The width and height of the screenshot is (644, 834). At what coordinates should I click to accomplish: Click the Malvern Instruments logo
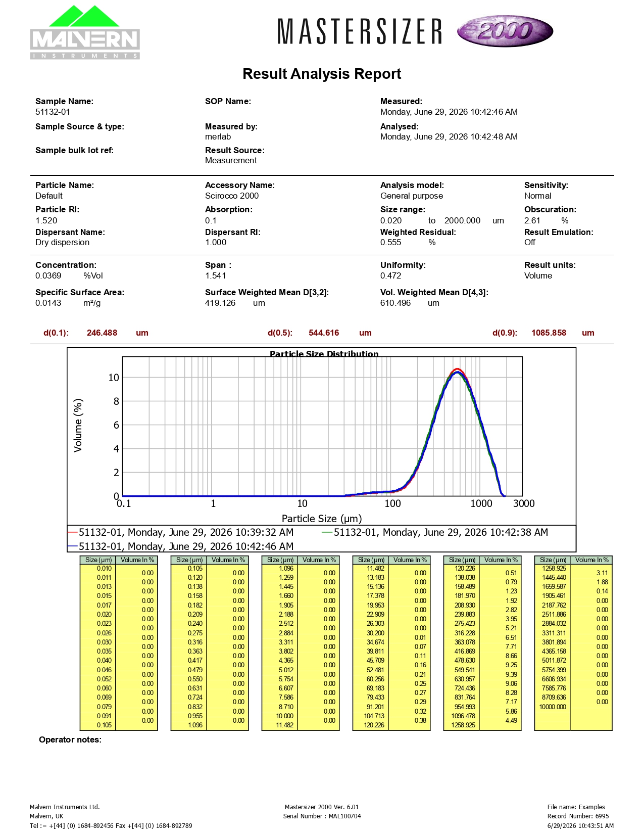point(85,32)
